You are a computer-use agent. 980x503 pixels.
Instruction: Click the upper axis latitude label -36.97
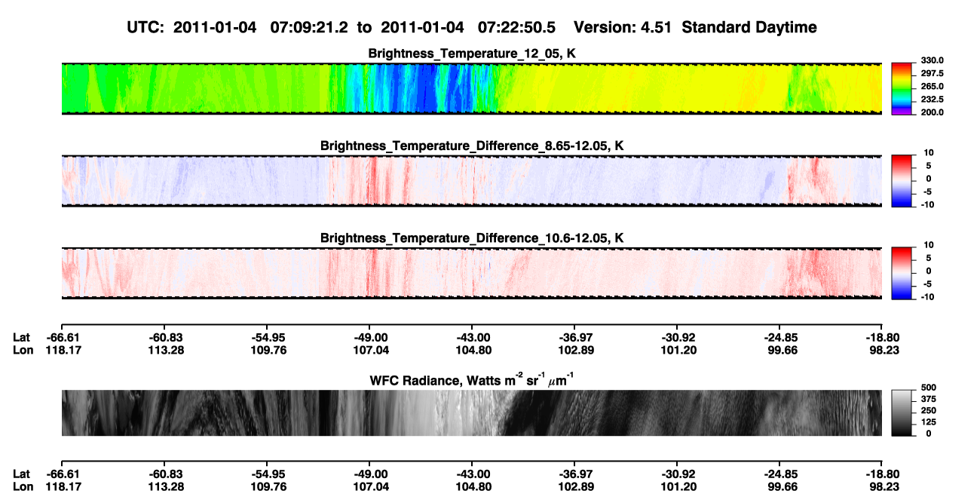click(x=574, y=337)
